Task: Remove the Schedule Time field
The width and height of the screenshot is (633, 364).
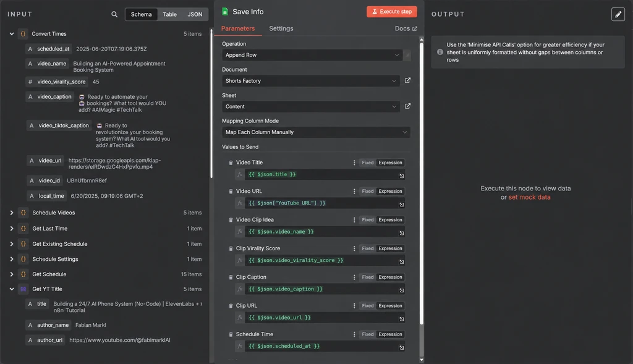Action: coord(231,334)
